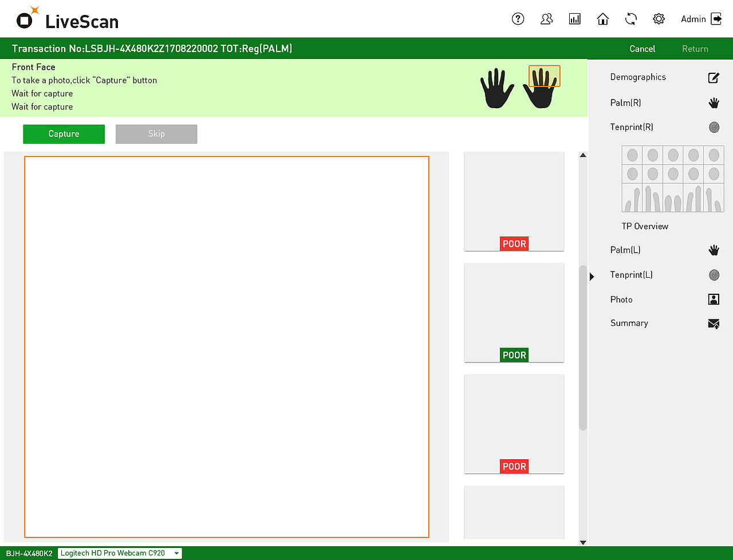Open the Summary envelope icon
The width and height of the screenshot is (733, 560).
pyautogui.click(x=714, y=324)
